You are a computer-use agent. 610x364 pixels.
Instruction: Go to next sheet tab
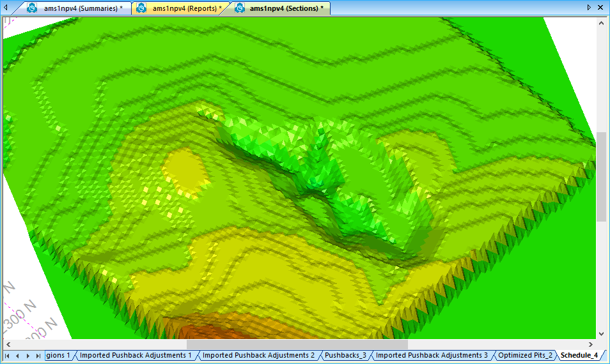[x=27, y=356]
